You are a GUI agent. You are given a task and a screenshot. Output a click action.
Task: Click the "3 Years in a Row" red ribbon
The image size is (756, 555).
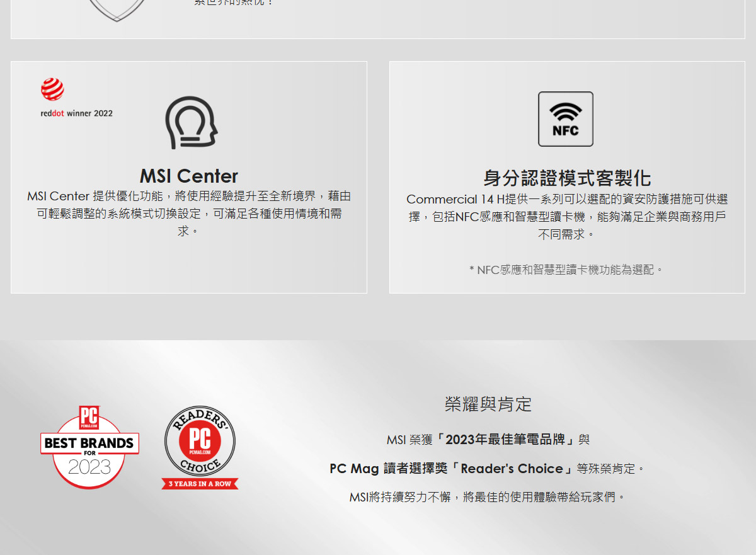[200, 484]
